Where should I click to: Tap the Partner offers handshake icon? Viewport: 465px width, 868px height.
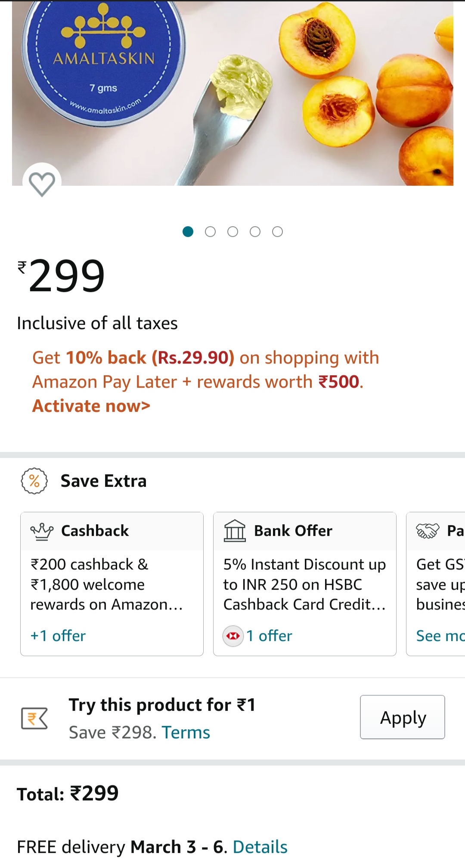428,531
